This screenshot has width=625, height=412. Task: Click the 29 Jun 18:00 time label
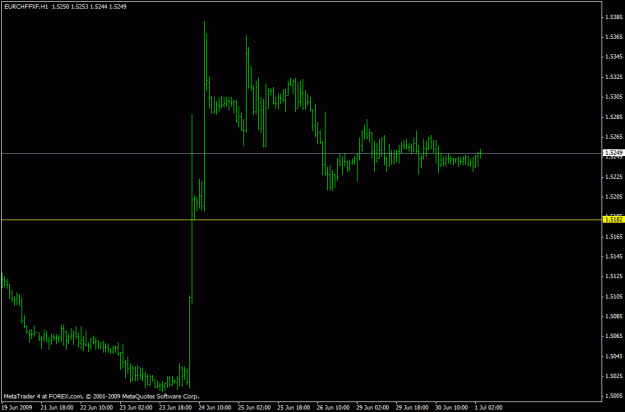coord(412,408)
